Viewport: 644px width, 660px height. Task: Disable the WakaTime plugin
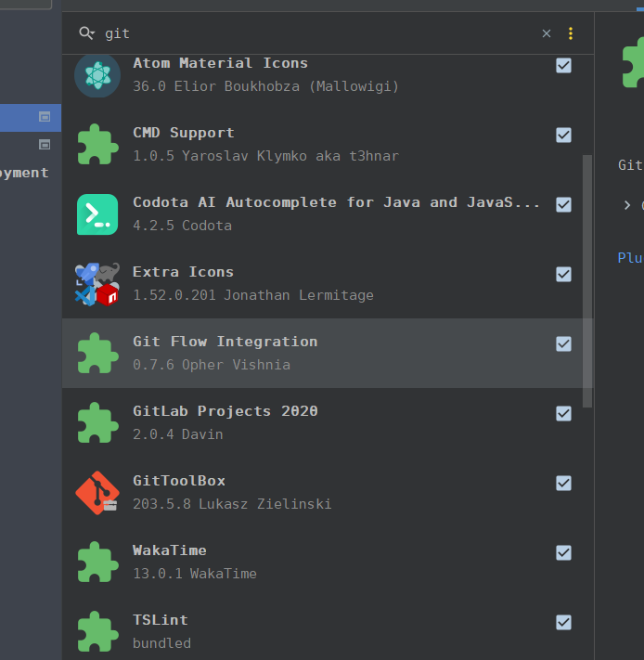[x=563, y=552]
